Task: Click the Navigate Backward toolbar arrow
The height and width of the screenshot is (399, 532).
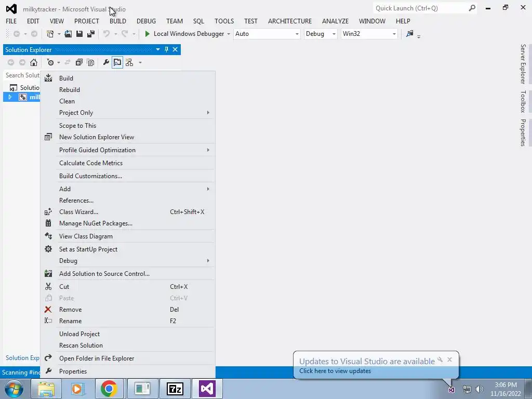Action: point(16,34)
